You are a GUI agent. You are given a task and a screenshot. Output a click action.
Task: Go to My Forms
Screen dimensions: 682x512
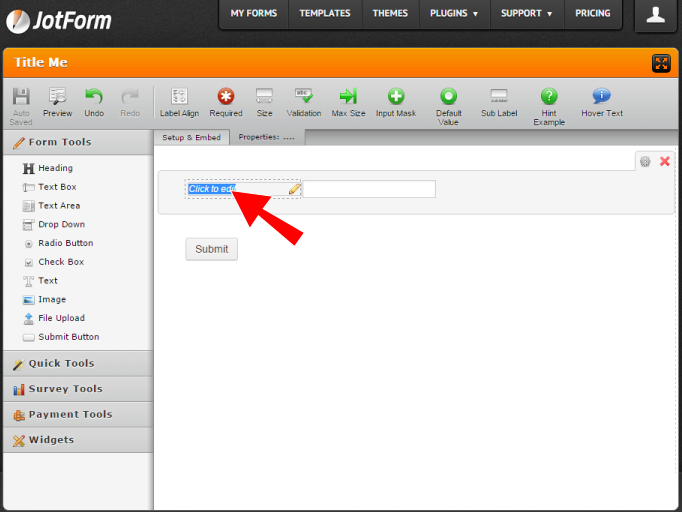pos(254,13)
